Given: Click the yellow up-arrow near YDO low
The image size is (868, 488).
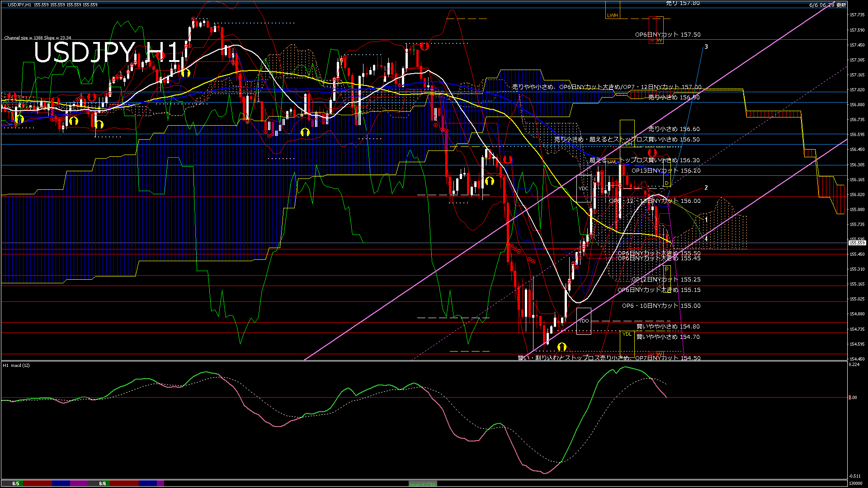Looking at the screenshot, I should coord(562,347).
